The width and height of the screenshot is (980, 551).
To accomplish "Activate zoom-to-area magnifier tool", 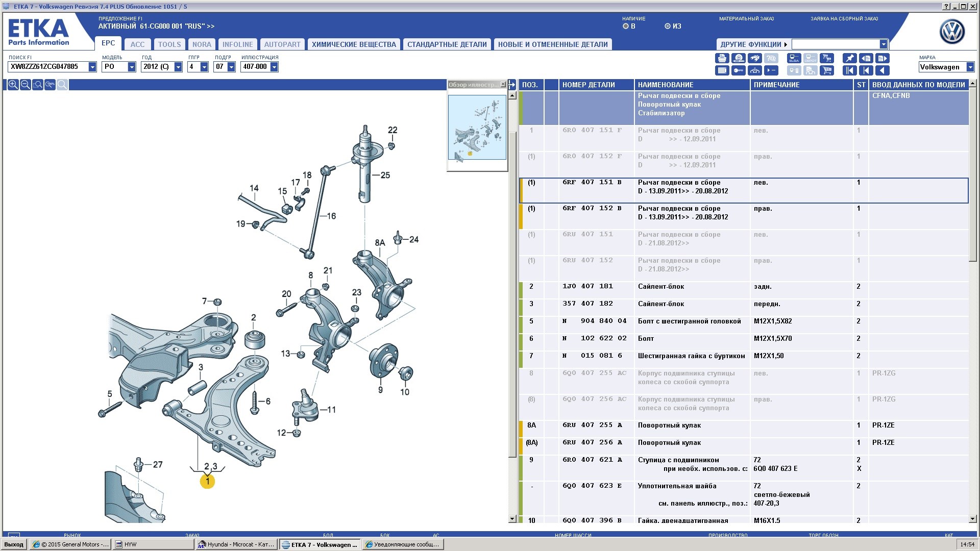I will coord(37,85).
